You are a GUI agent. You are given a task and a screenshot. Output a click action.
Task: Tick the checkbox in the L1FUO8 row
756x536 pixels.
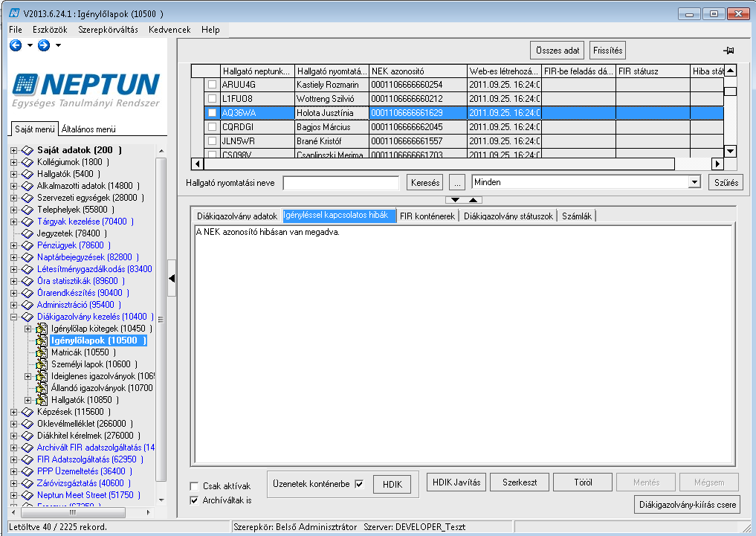click(x=212, y=99)
